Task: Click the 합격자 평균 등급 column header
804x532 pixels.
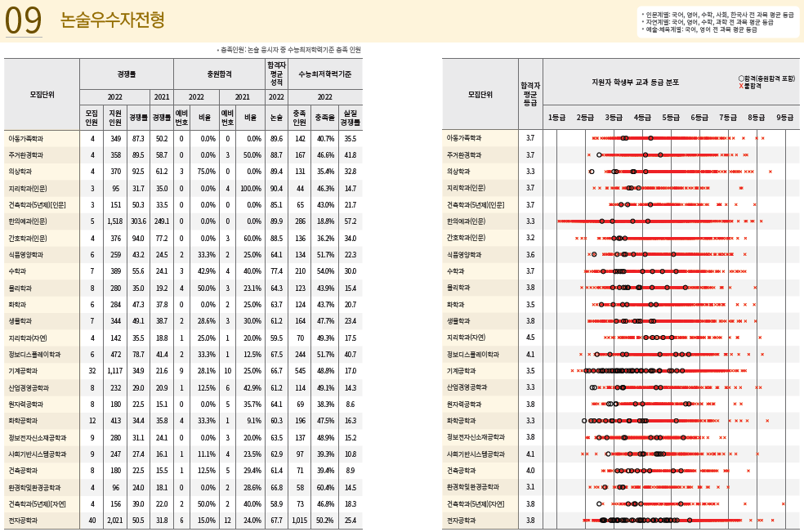Action: (530, 94)
